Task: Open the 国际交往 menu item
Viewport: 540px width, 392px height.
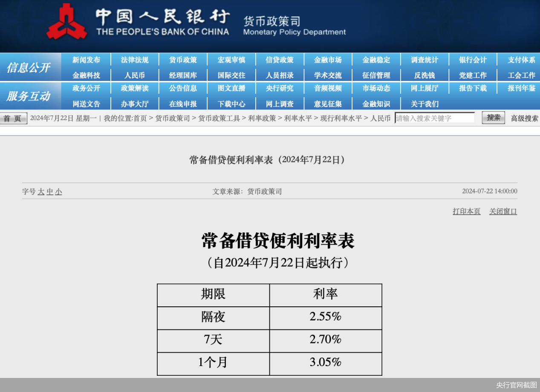Action: tap(231, 75)
